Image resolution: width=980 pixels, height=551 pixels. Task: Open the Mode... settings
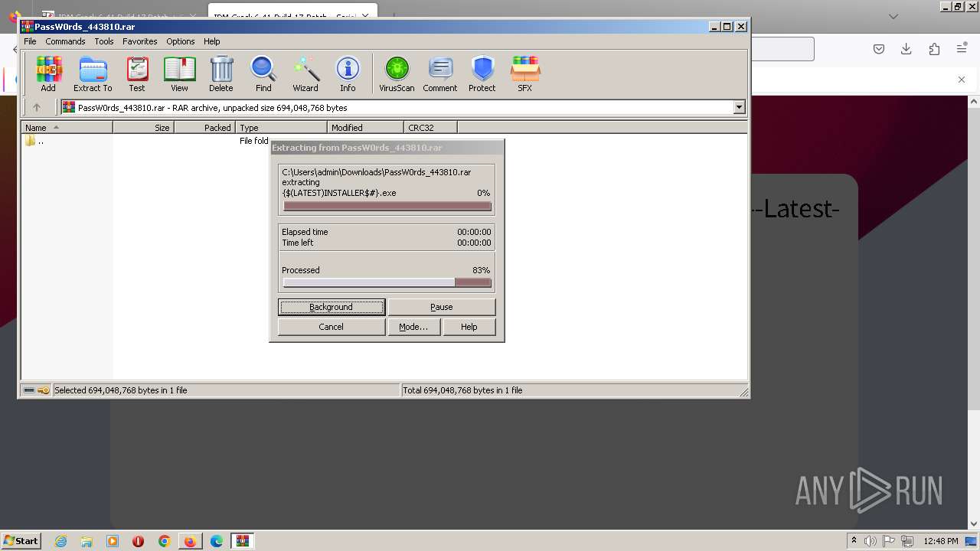pyautogui.click(x=413, y=327)
